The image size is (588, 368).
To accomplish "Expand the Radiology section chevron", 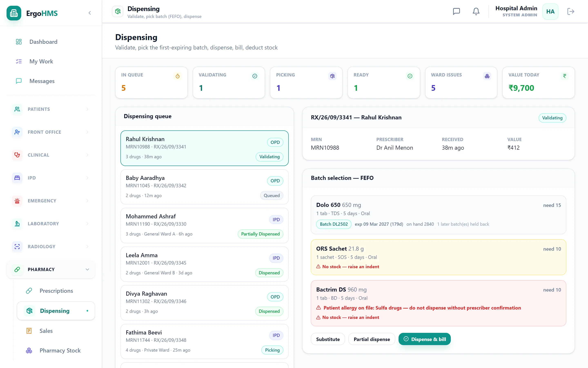I will click(87, 246).
